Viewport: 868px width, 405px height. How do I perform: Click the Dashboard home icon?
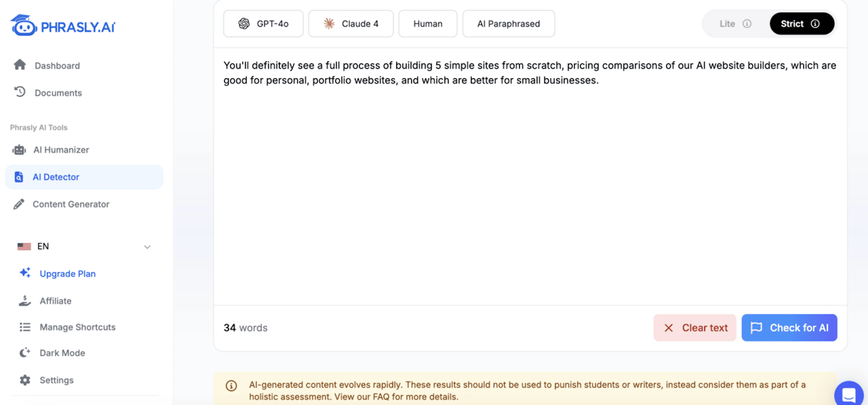(19, 65)
